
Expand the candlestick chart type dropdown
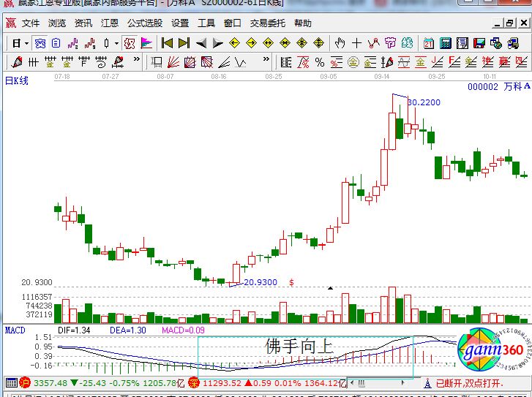(x=116, y=43)
